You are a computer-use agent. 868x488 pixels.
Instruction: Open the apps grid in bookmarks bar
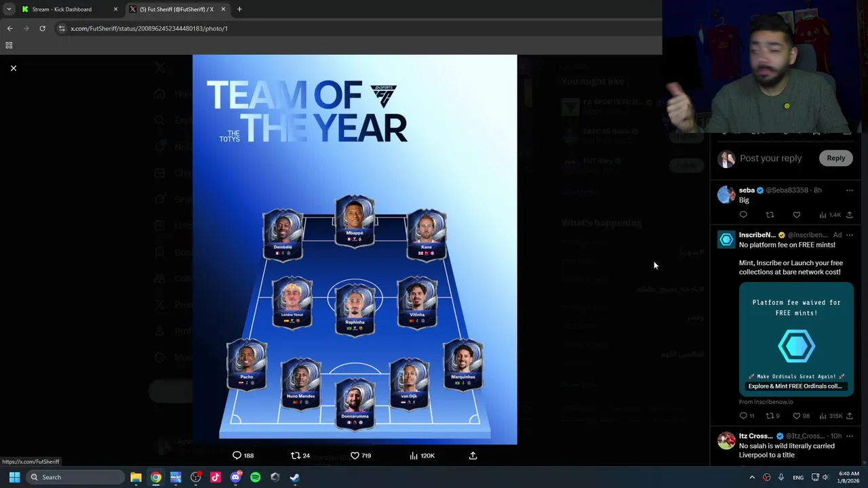click(9, 45)
